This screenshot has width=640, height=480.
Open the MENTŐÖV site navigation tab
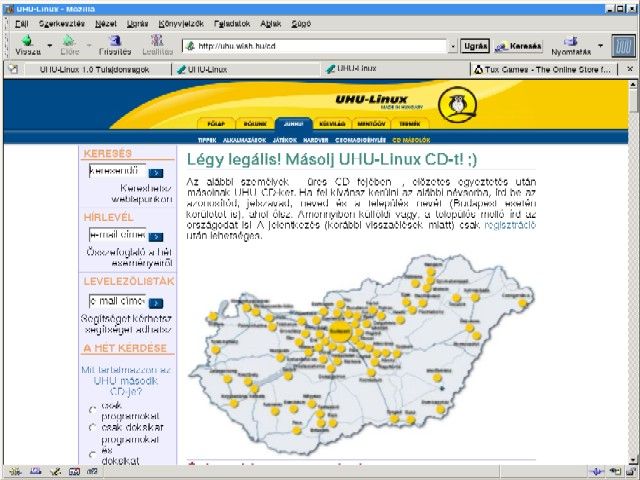pos(371,124)
